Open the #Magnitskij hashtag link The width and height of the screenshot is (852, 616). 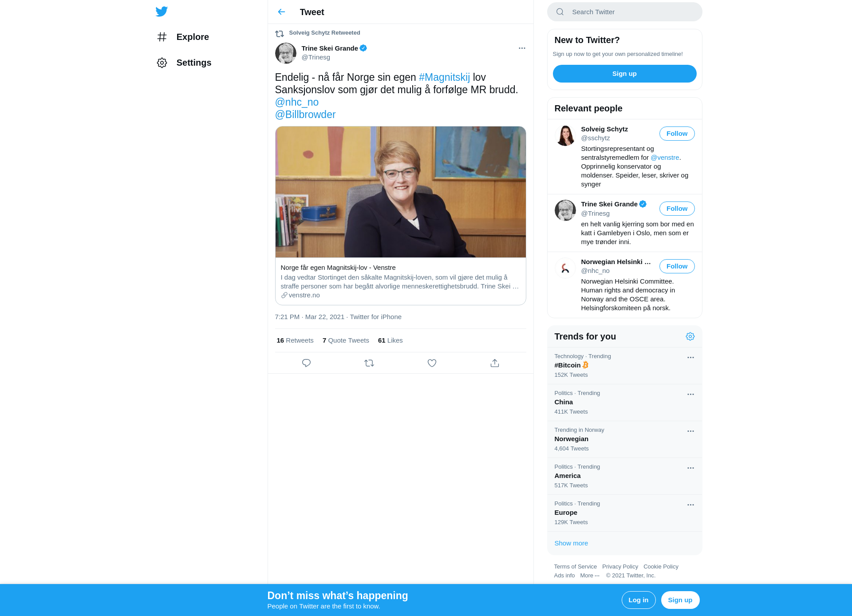(444, 77)
